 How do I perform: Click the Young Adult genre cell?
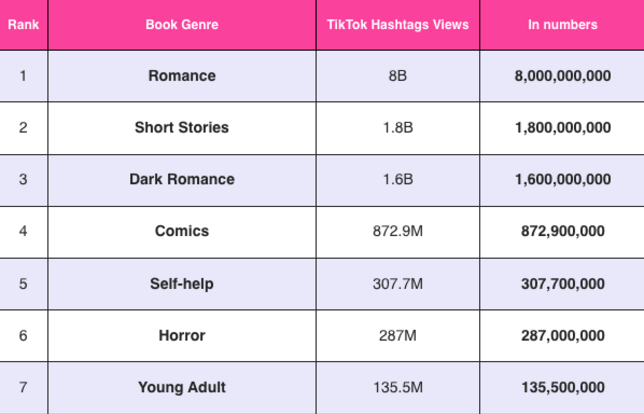181,388
